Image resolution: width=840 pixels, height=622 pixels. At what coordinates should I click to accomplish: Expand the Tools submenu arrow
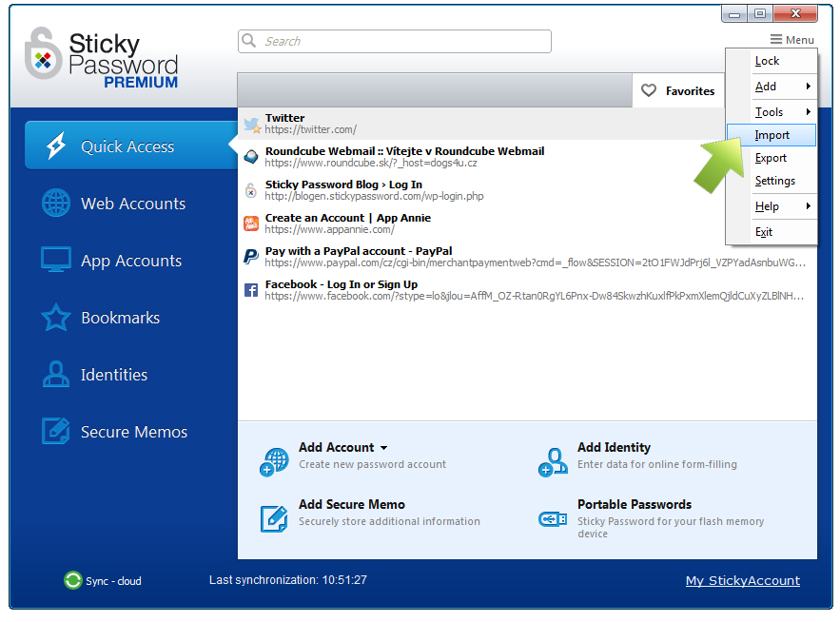pos(808,111)
